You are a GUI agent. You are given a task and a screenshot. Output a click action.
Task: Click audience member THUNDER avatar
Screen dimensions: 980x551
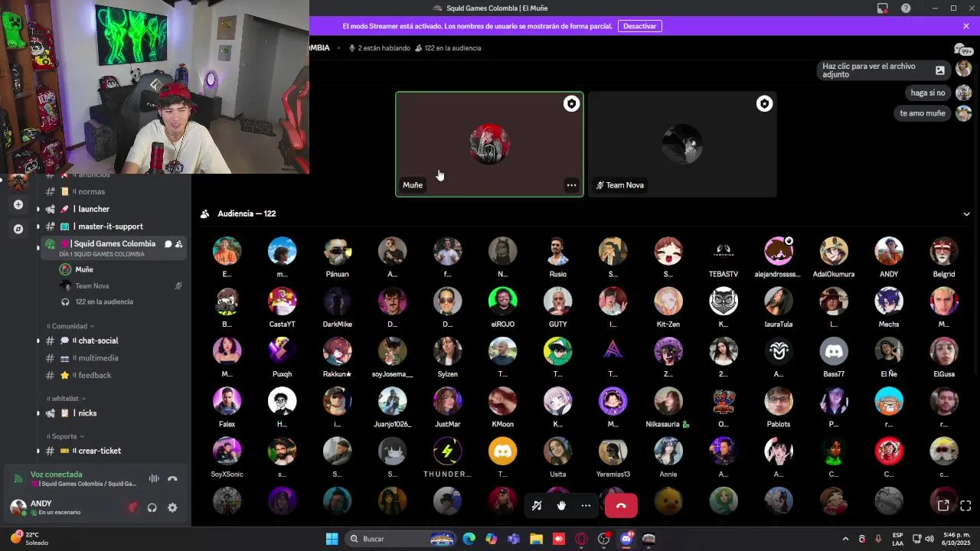(x=448, y=451)
